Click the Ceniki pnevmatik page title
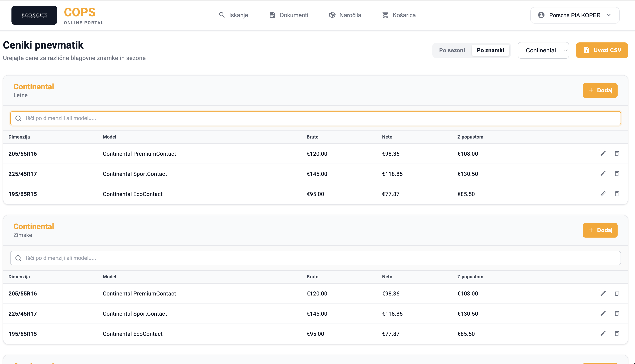Image resolution: width=635 pixels, height=364 pixels. pyautogui.click(x=43, y=45)
